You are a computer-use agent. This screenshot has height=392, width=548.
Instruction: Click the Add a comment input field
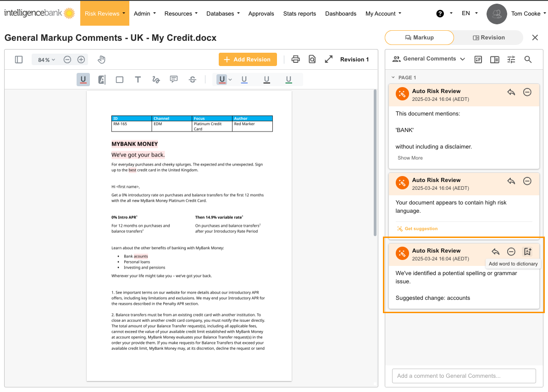(464, 376)
